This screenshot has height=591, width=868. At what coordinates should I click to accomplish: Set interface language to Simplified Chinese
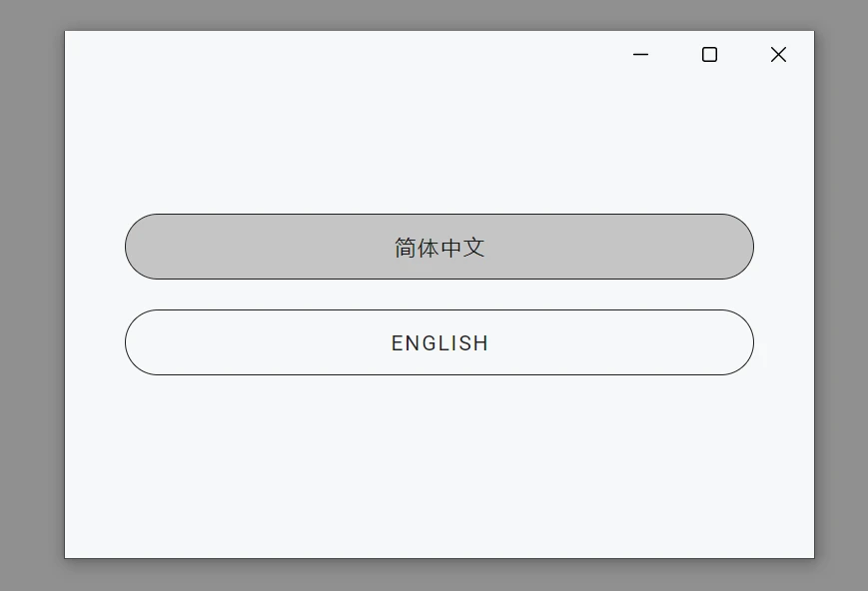tap(439, 247)
